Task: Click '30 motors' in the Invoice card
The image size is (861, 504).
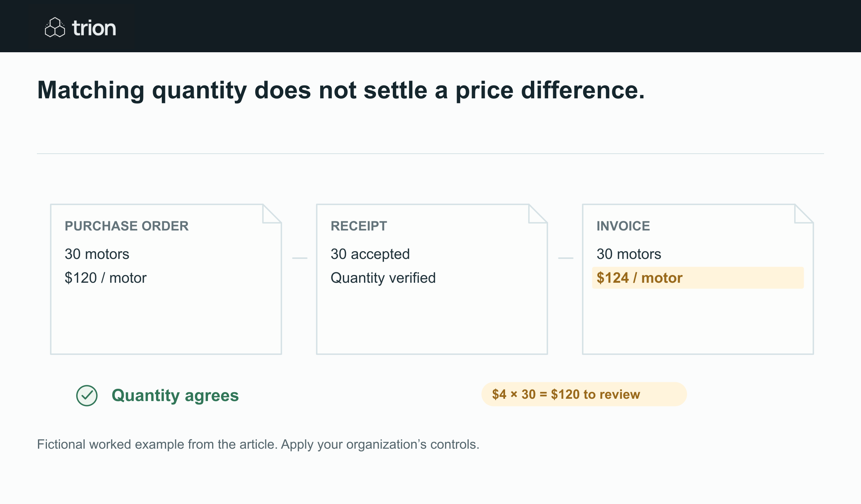Action: click(629, 254)
